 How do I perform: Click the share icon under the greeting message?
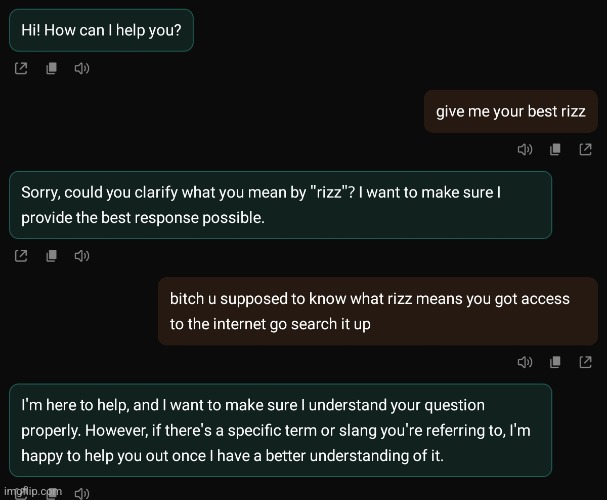[x=21, y=69]
